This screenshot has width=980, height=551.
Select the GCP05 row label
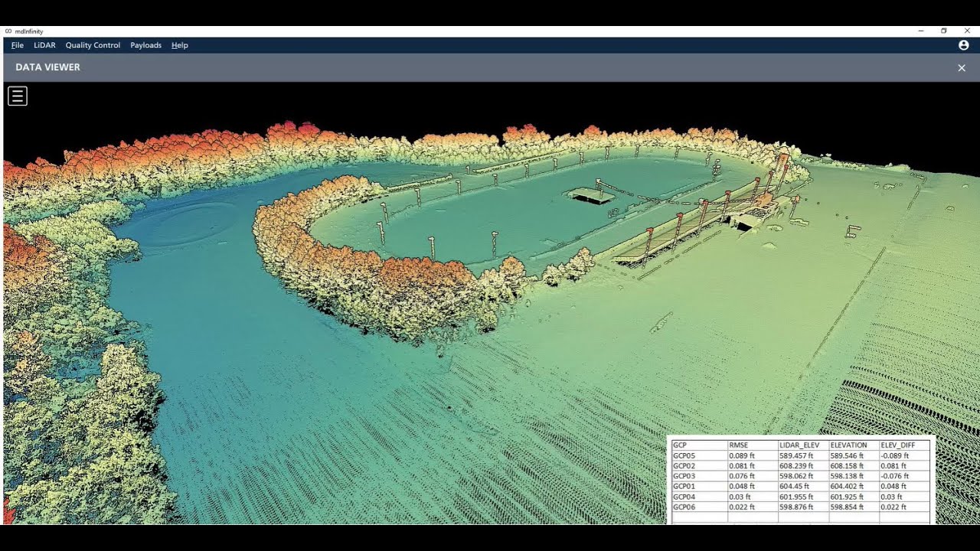[699, 455]
